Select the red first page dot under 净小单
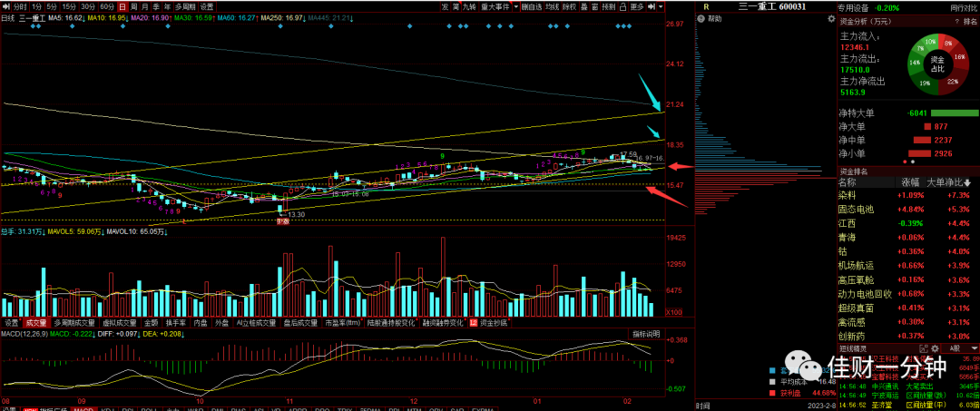Screen dimensions: 980x411 (906, 161)
